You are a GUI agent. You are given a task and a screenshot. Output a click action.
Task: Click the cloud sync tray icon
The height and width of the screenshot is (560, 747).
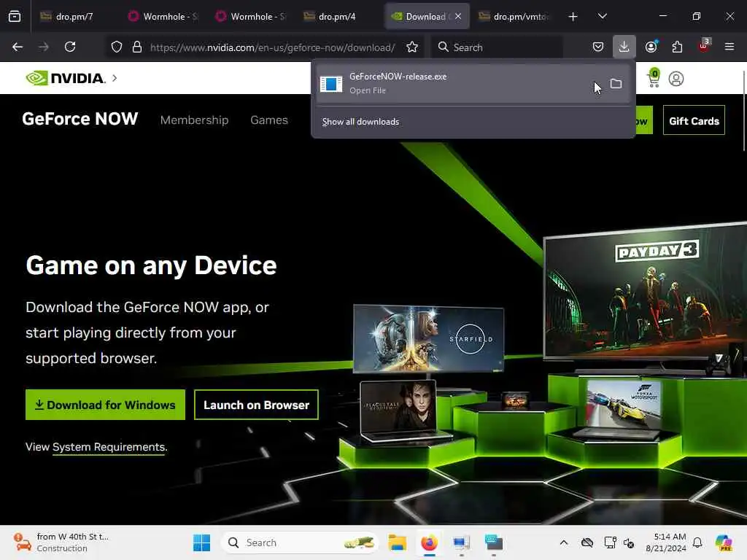pos(587,542)
